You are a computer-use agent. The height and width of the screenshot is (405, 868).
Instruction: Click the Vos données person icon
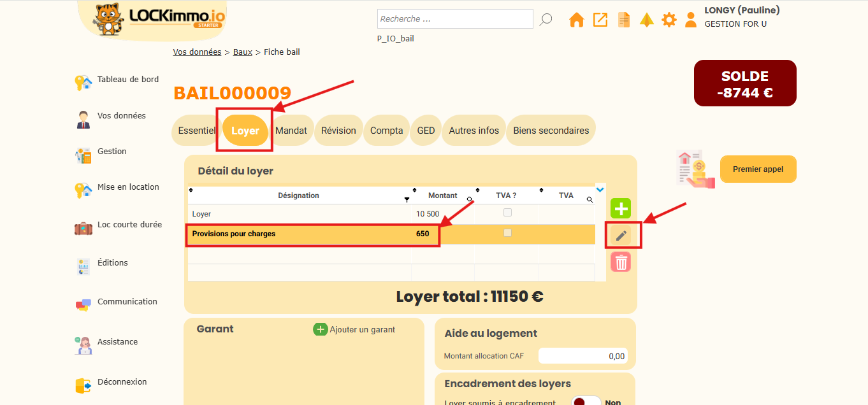pos(83,119)
